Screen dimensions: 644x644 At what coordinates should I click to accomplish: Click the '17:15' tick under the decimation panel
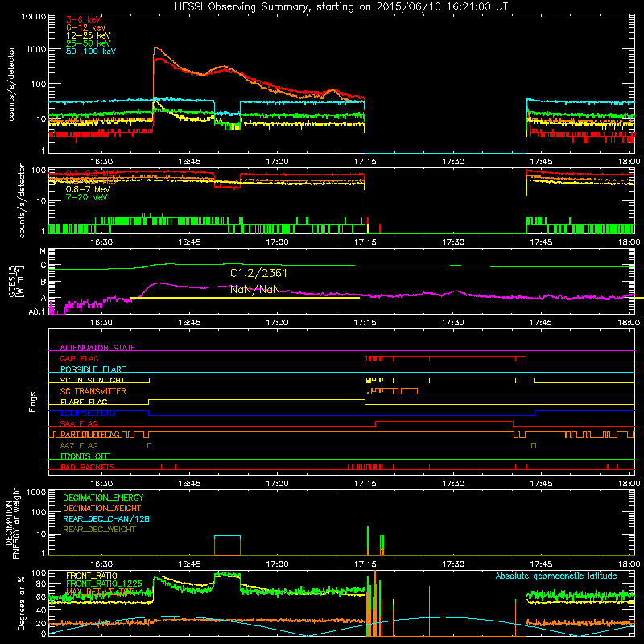tap(365, 564)
